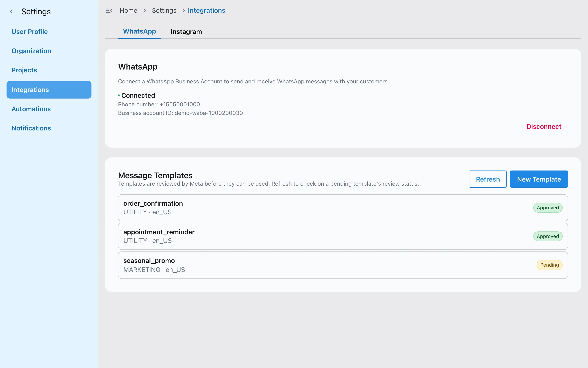Select Integrations in the sidebar
The height and width of the screenshot is (368, 588).
[x=49, y=90]
